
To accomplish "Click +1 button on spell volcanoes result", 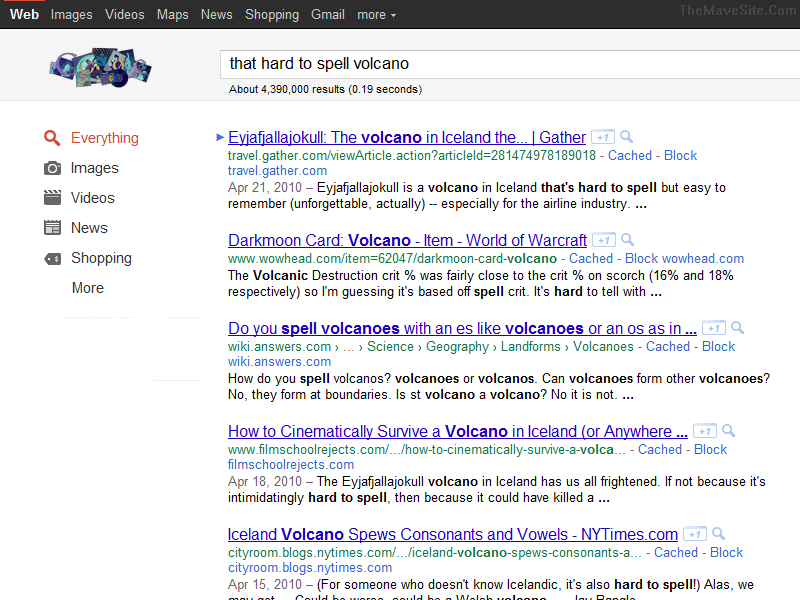I will tap(713, 328).
